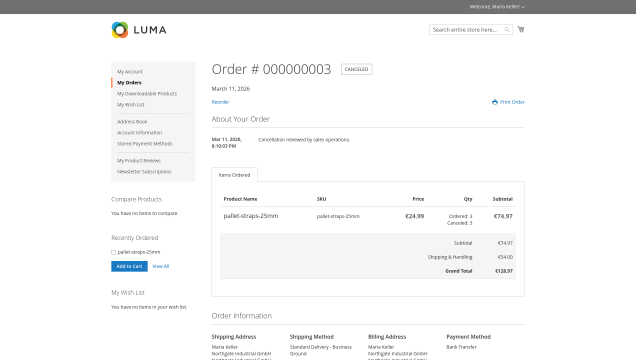
Task: Click the Bank Transfer payment method text
Action: click(461, 347)
